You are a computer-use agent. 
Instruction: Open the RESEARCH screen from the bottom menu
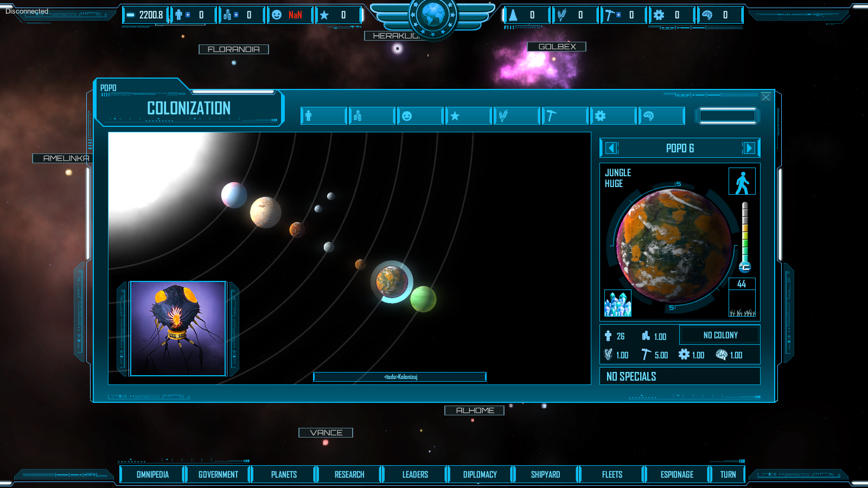click(349, 474)
